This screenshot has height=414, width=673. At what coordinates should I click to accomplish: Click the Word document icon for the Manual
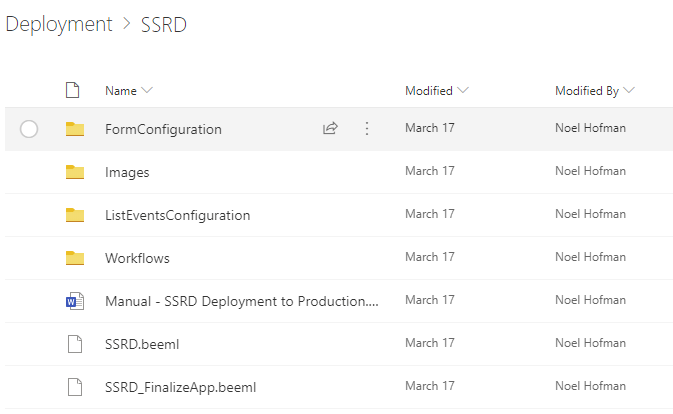[x=75, y=301]
